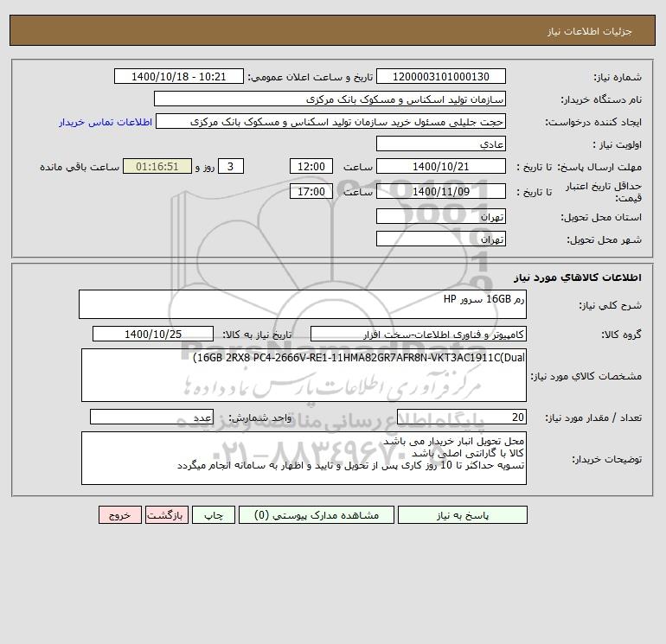Click label ایجاد کننده درخواست

click(x=593, y=122)
